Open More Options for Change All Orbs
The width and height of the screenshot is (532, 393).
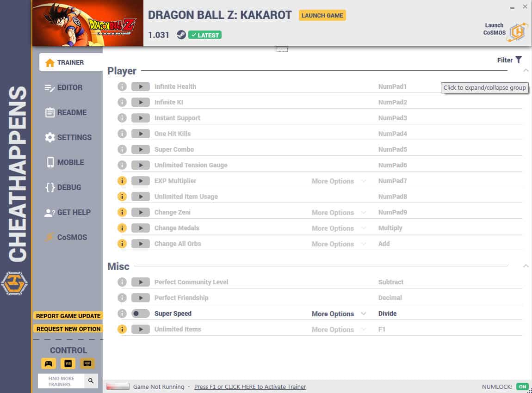(339, 244)
